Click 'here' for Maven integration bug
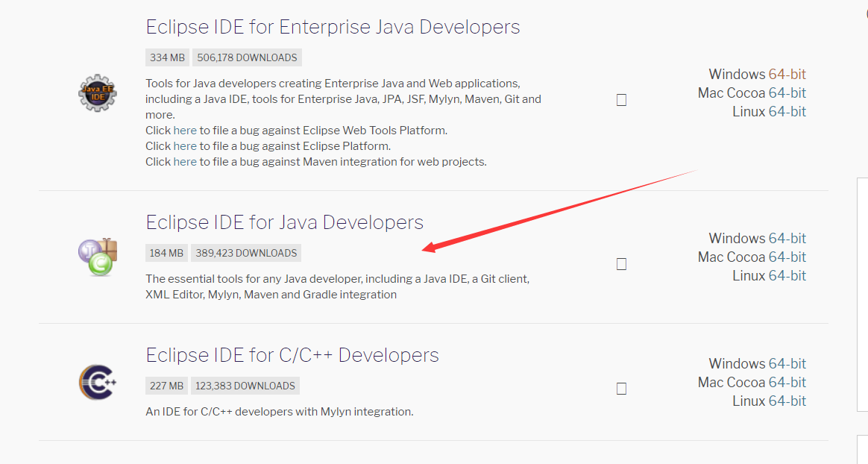The height and width of the screenshot is (464, 868). [x=185, y=162]
